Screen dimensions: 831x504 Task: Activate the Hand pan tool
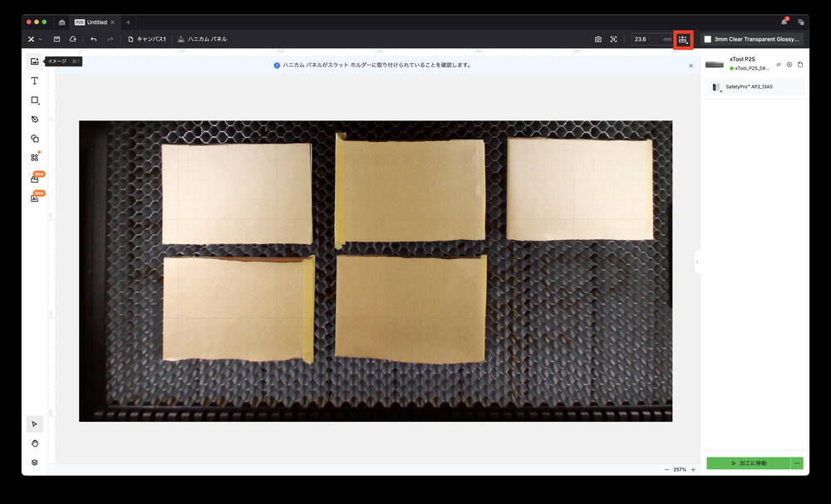coord(34,443)
